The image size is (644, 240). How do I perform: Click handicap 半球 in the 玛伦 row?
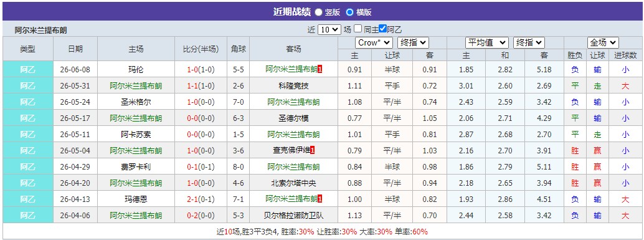pos(392,69)
